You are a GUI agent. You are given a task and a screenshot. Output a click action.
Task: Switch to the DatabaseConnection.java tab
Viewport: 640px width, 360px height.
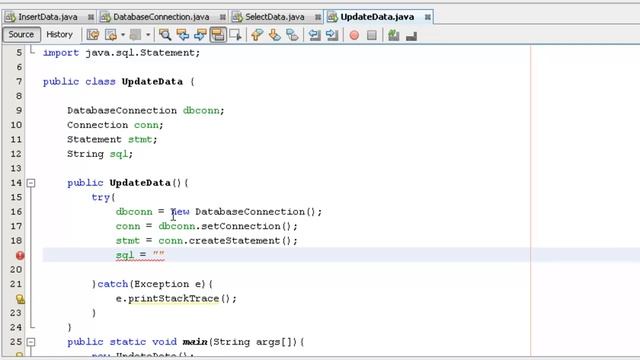[x=161, y=17]
